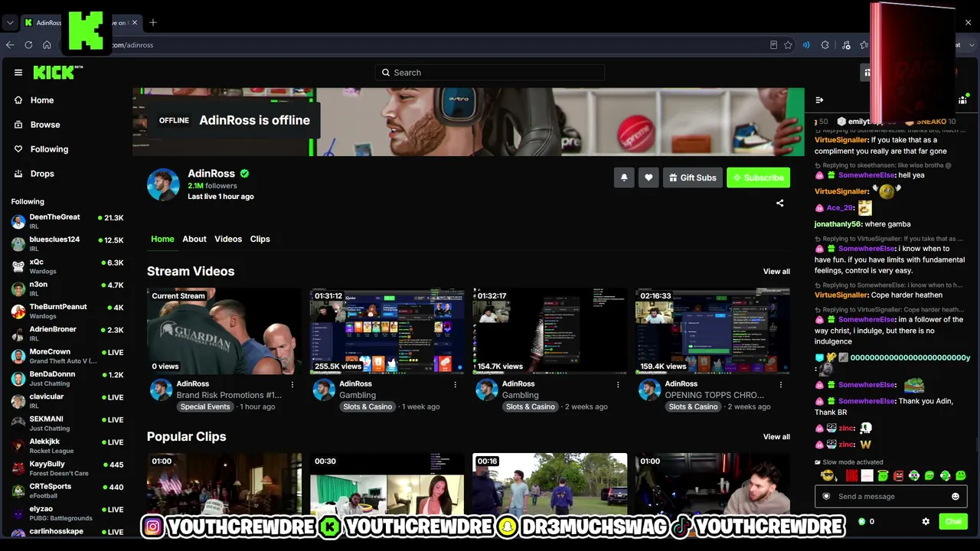Open the 01:31:12 Gambling video thumbnail
Viewport: 980px width, 551px height.
point(387,331)
